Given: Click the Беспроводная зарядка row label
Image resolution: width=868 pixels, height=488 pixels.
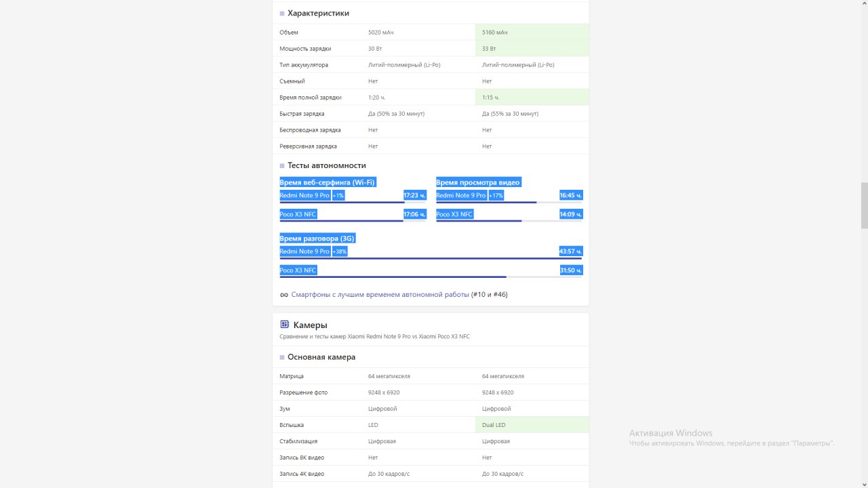Looking at the screenshot, I should pyautogui.click(x=311, y=130).
